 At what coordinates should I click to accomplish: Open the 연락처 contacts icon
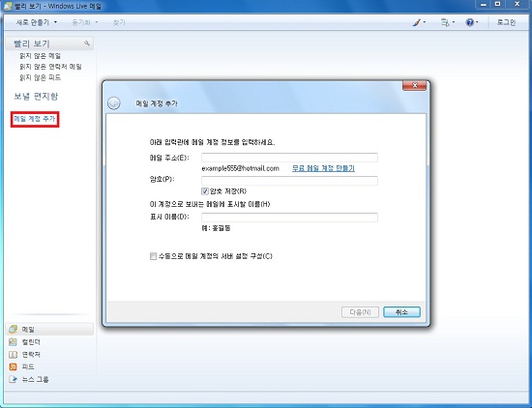pos(13,355)
